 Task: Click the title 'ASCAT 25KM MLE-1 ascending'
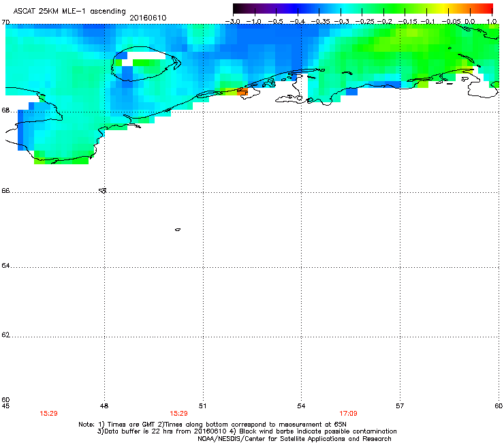69,11
